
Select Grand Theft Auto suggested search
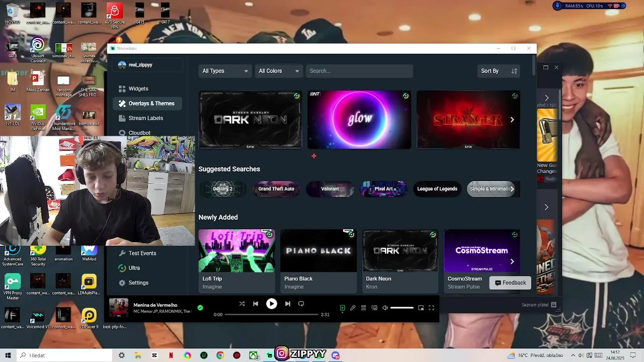tap(276, 189)
